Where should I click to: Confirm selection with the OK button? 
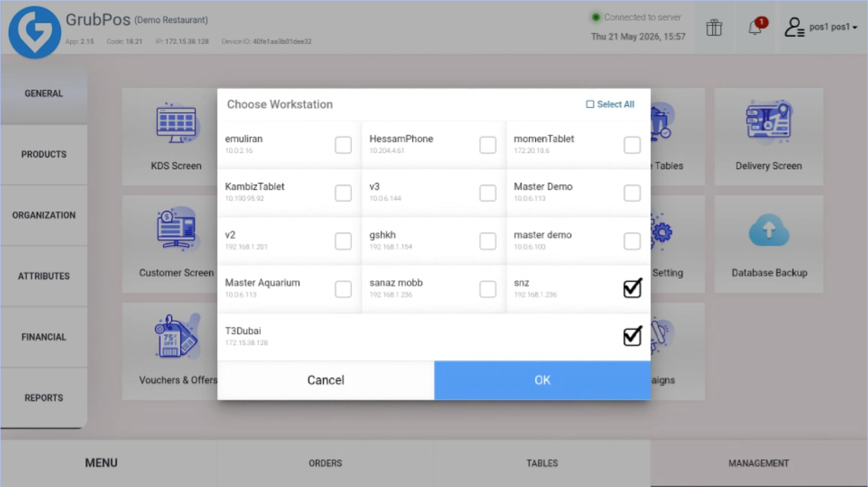point(542,380)
